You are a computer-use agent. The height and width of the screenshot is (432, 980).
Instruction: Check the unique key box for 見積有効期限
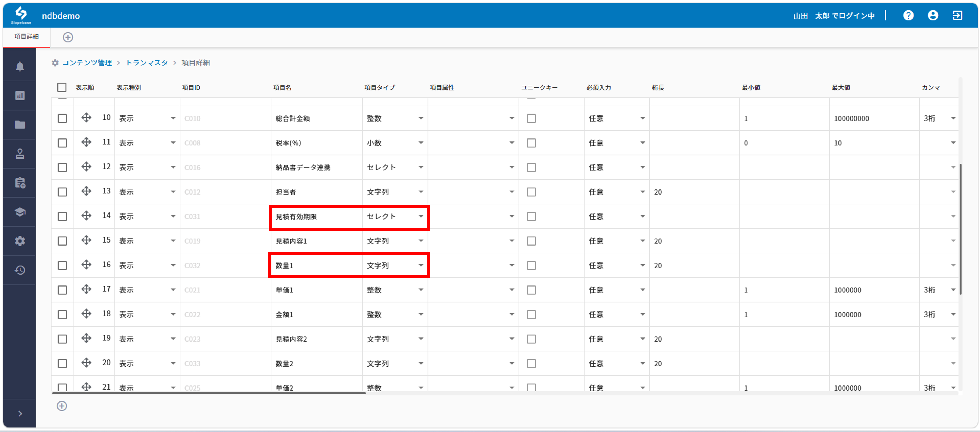tap(531, 216)
